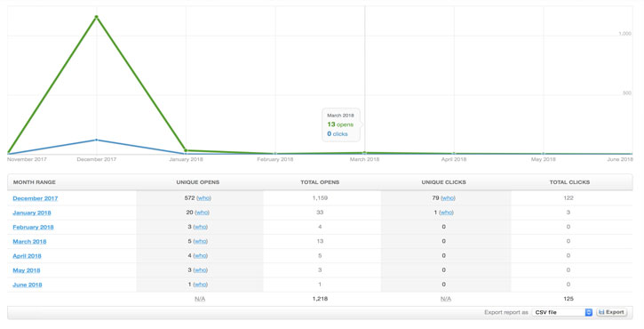Click the 33 total opens for January 2018
The height and width of the screenshot is (329, 644).
click(320, 213)
